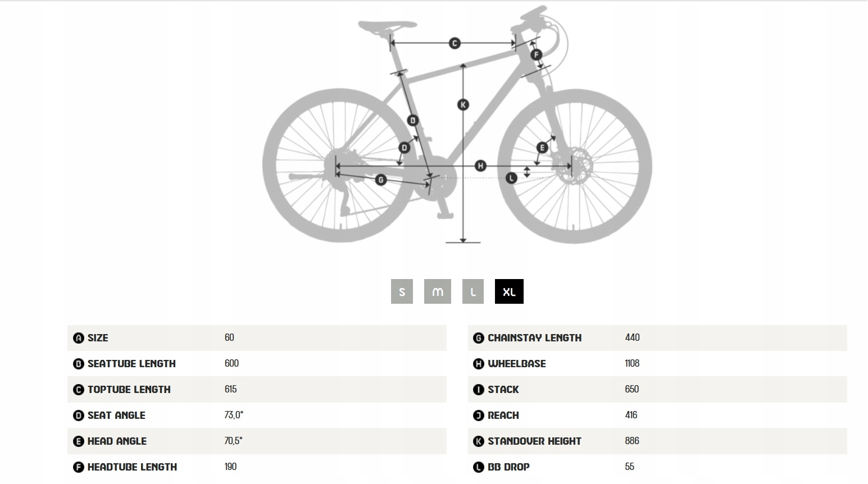Click the H wheelbase marker on the diagram
This screenshot has height=484, width=868.
[480, 166]
